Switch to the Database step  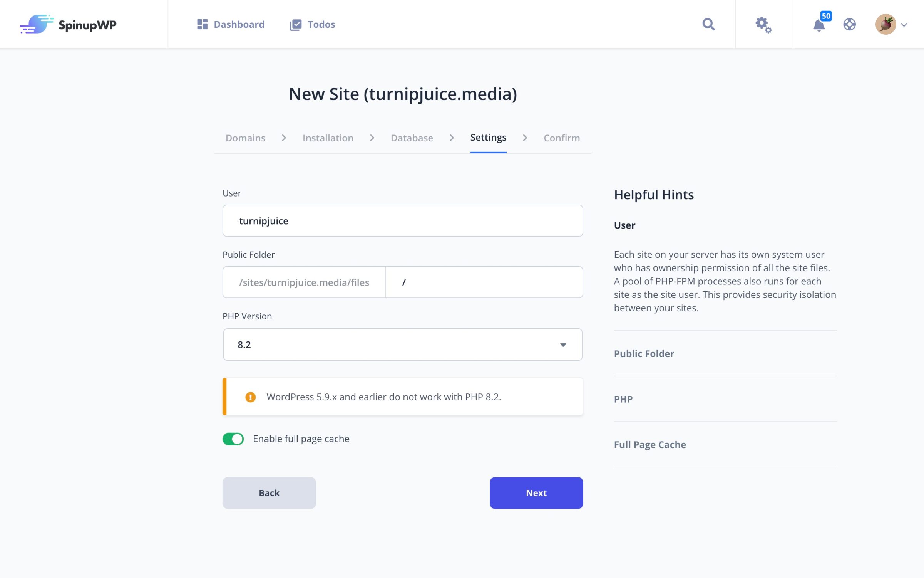(x=412, y=138)
